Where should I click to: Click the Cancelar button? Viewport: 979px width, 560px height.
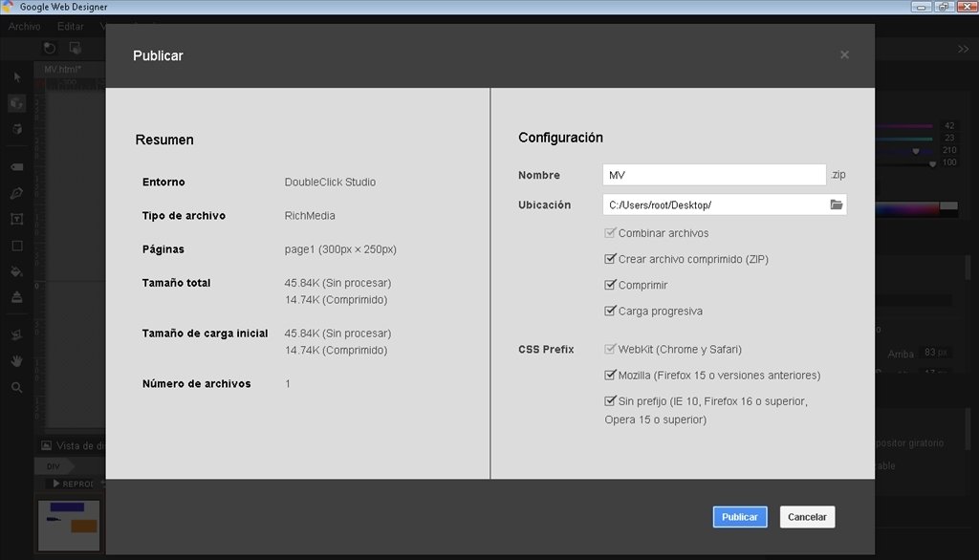[807, 517]
